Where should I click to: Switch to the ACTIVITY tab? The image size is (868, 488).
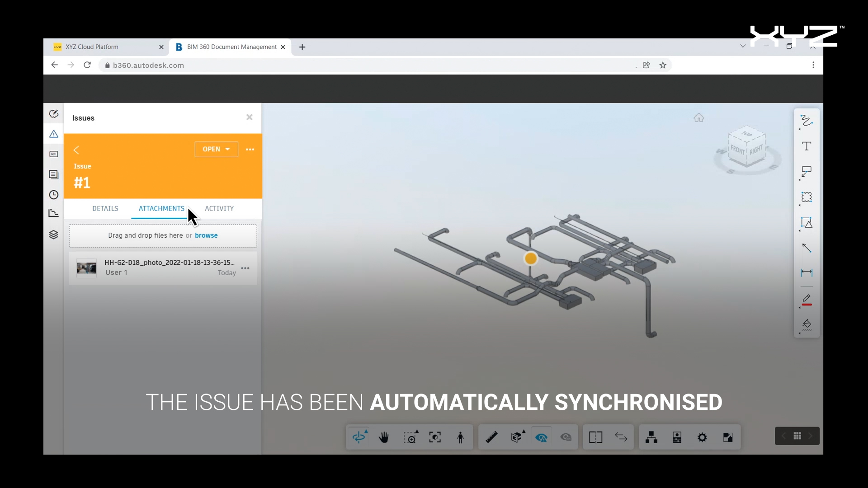(x=219, y=208)
